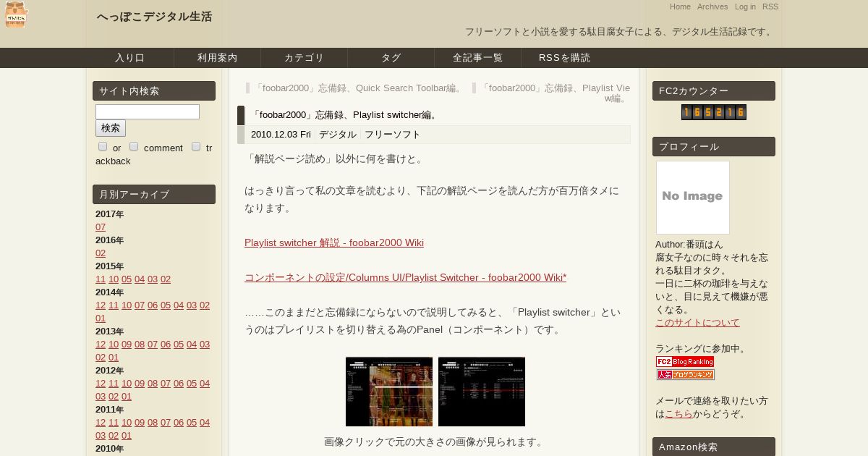Click the FC2 counter digits image
This screenshot has height=456, width=868.
click(713, 112)
